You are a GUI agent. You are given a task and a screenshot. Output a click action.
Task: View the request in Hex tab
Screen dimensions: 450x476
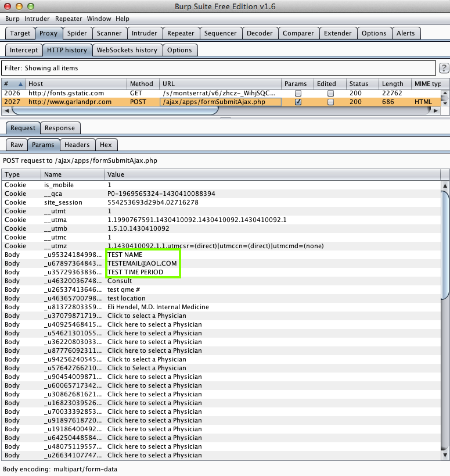[x=106, y=145]
